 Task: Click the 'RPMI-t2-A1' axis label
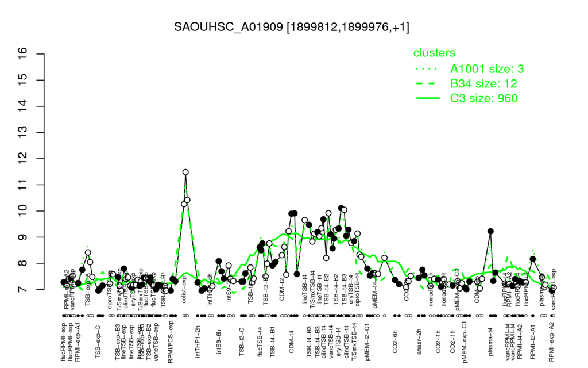532,341
